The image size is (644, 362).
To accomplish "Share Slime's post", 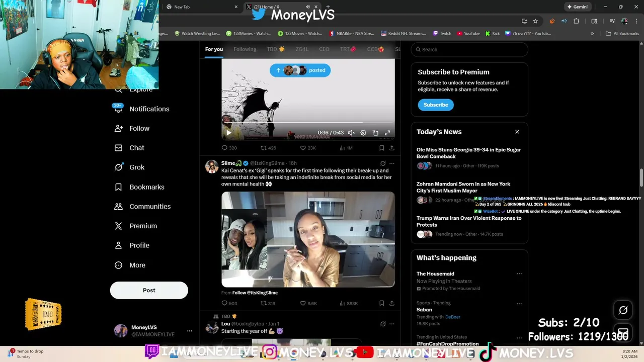I will pyautogui.click(x=392, y=303).
